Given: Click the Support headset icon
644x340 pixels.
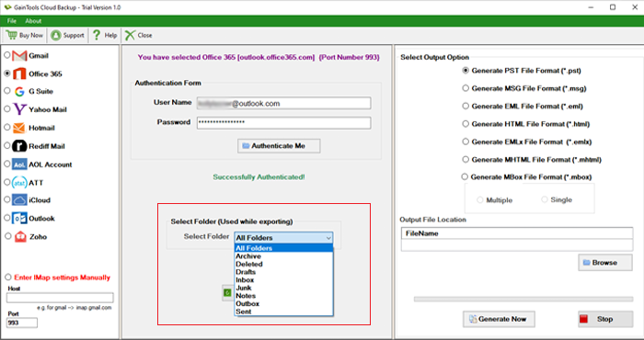Looking at the screenshot, I should coord(56,35).
